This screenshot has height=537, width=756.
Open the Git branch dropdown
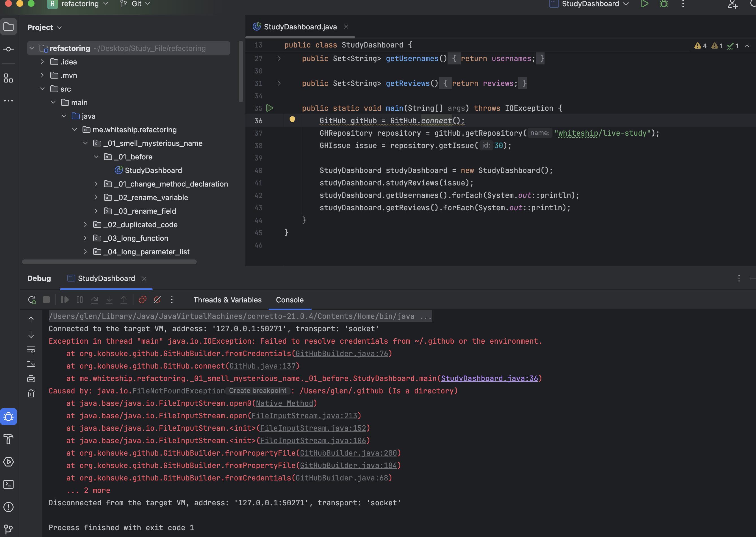pos(135,4)
